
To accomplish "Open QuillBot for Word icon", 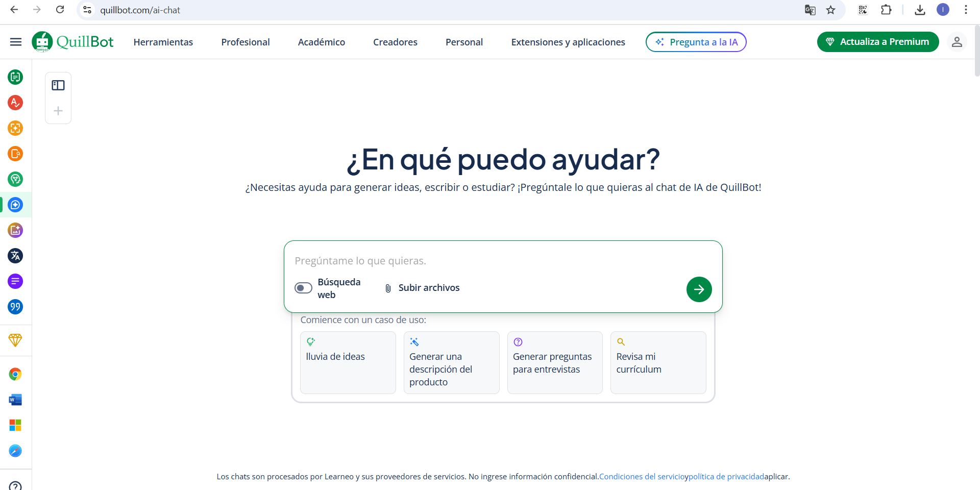I will (x=15, y=400).
